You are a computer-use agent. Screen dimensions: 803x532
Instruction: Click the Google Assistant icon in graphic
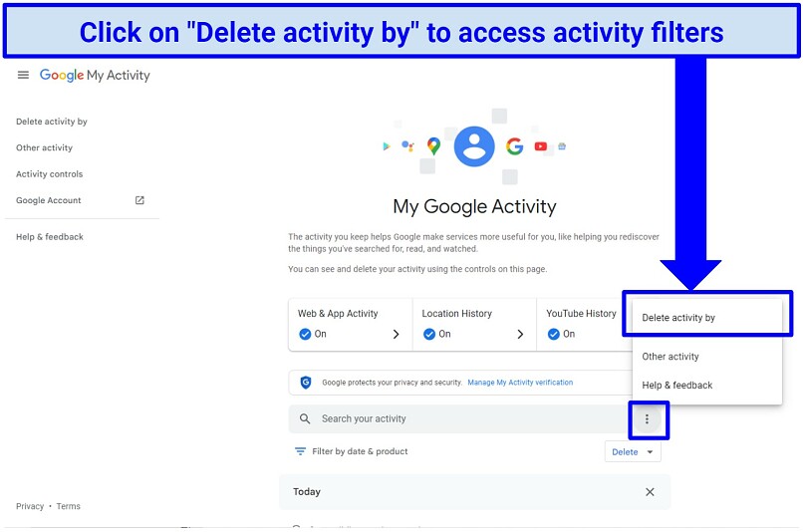tap(407, 146)
